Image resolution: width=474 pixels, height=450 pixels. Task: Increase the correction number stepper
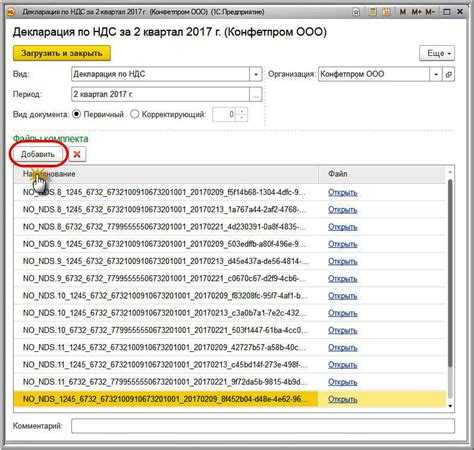242,111
